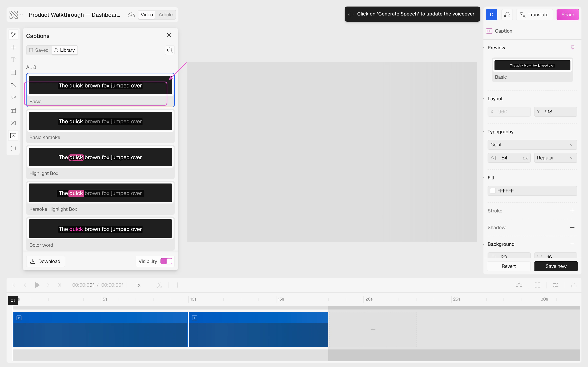Click the Download button
The image size is (588, 367).
point(46,261)
